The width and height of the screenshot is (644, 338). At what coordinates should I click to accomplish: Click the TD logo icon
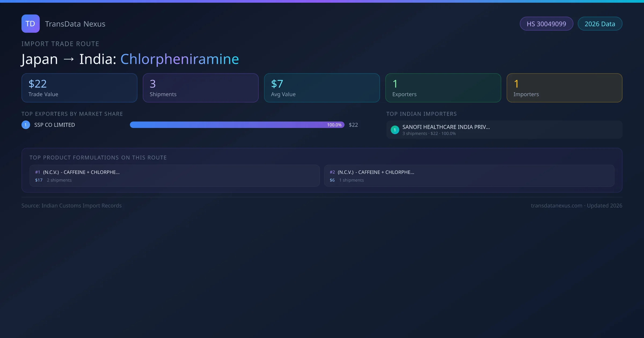pyautogui.click(x=30, y=24)
